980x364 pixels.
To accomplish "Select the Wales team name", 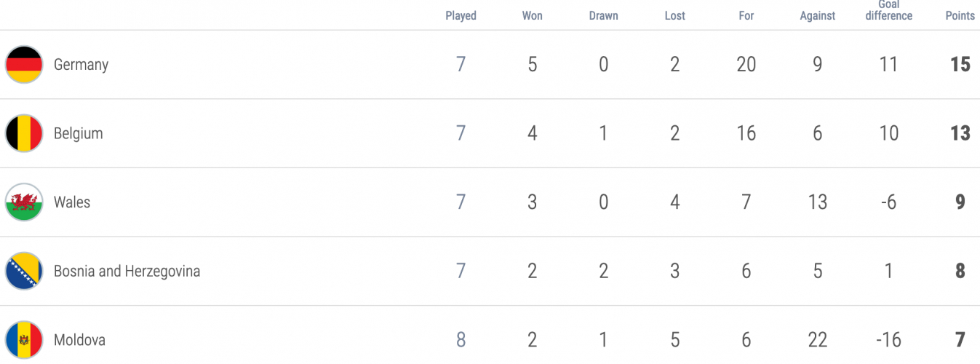I will point(72,202).
